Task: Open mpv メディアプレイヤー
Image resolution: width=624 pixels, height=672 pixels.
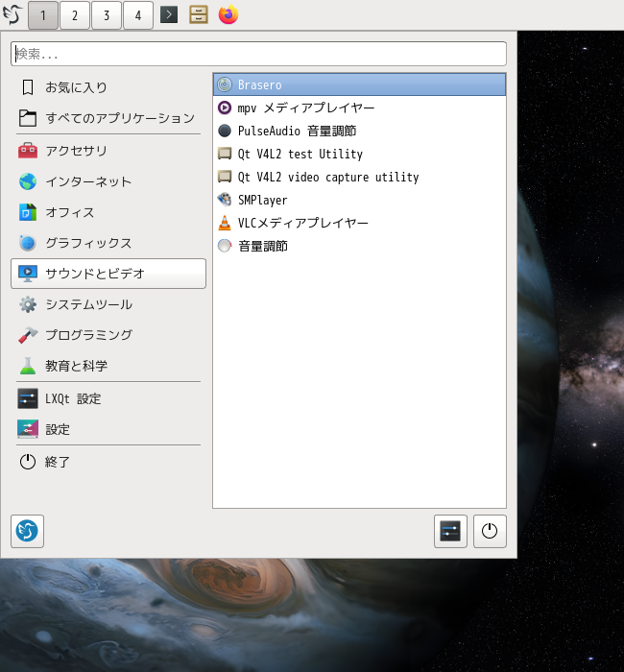Action: click(305, 108)
